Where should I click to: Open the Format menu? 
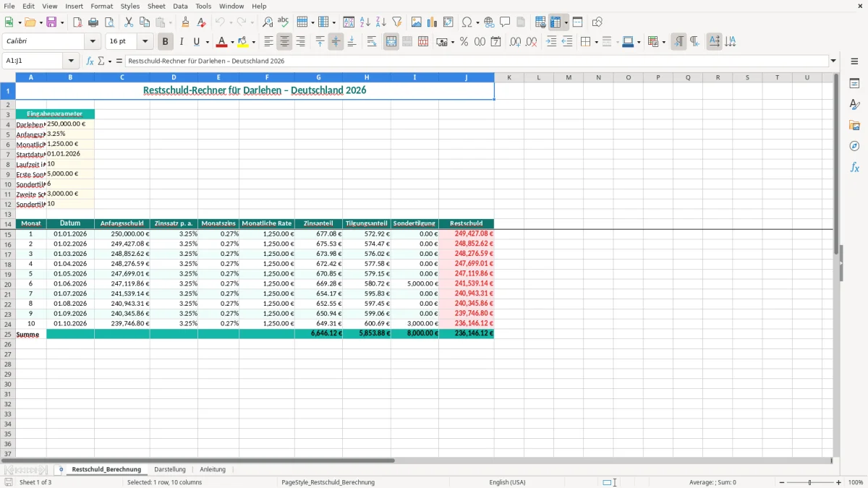[101, 6]
